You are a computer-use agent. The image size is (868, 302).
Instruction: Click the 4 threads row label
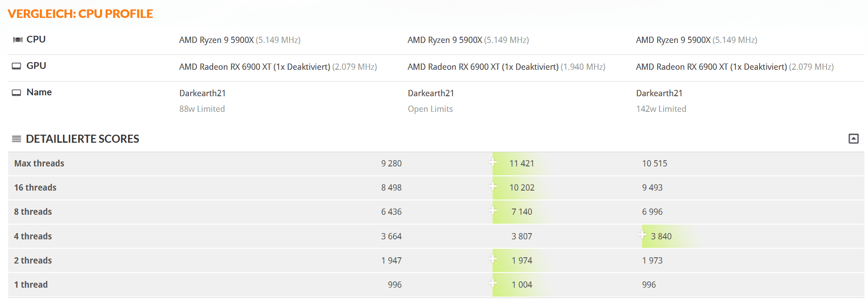pos(33,236)
